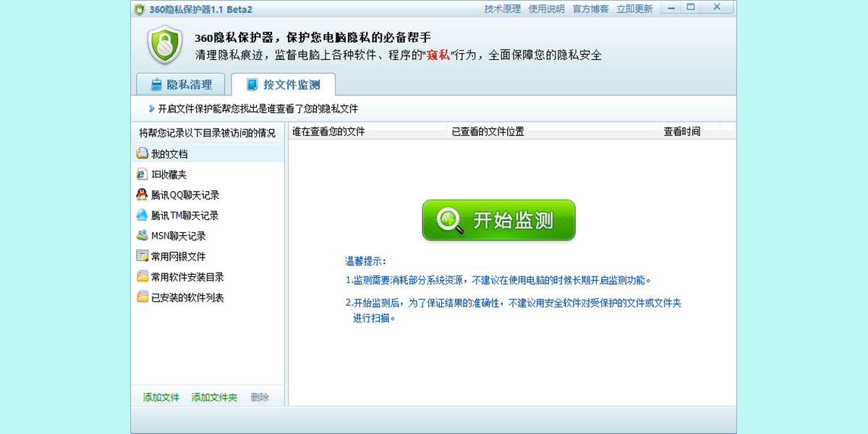Switch to the 按文件监测 tab

pyautogui.click(x=284, y=85)
